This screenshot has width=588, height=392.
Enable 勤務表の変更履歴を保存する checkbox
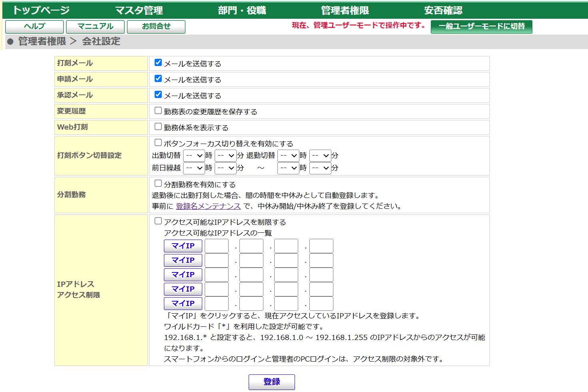(158, 110)
